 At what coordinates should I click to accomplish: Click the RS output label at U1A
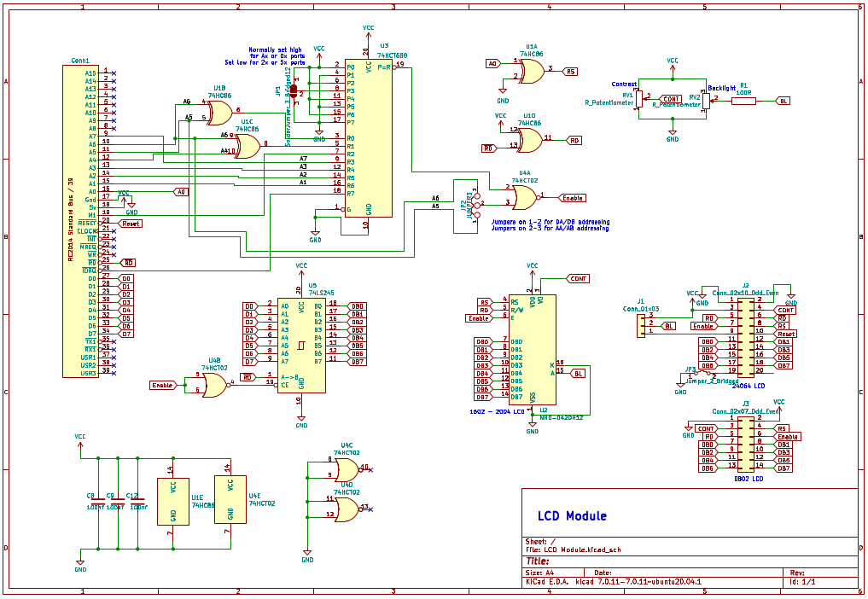pyautogui.click(x=571, y=72)
